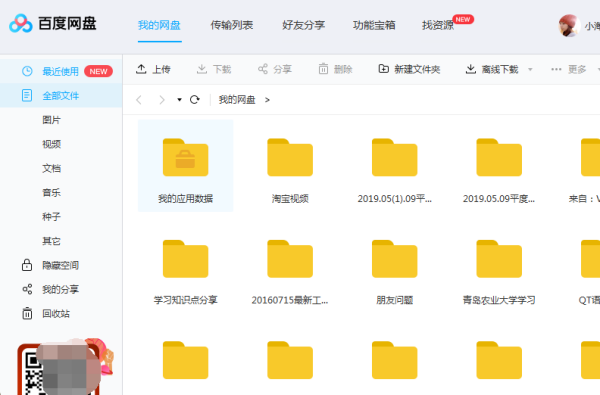Click the document icon beside 全部文件
The width and height of the screenshot is (600, 395).
pos(27,95)
